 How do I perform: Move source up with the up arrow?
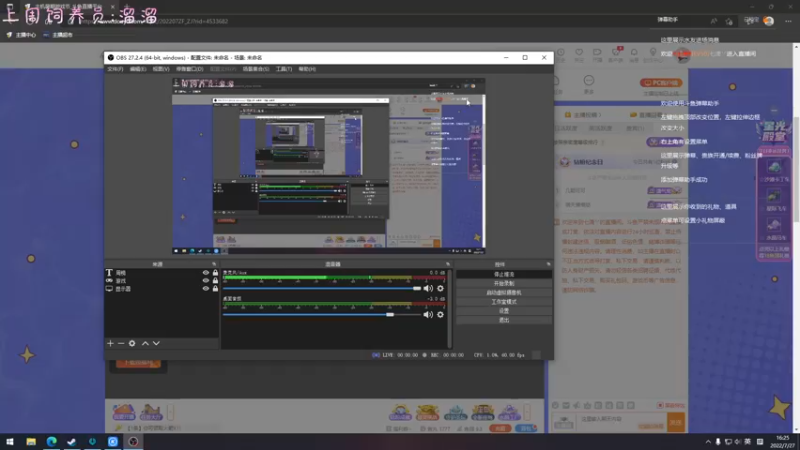tap(145, 343)
